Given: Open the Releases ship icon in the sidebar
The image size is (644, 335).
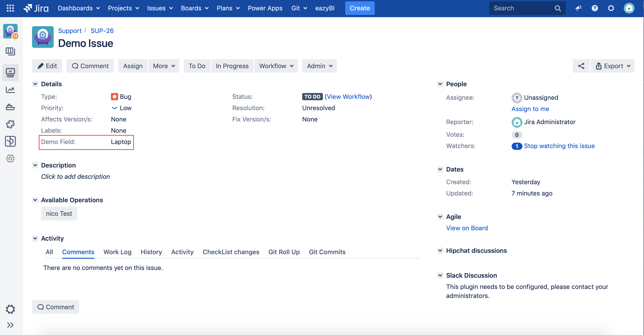Looking at the screenshot, I should 10,107.
